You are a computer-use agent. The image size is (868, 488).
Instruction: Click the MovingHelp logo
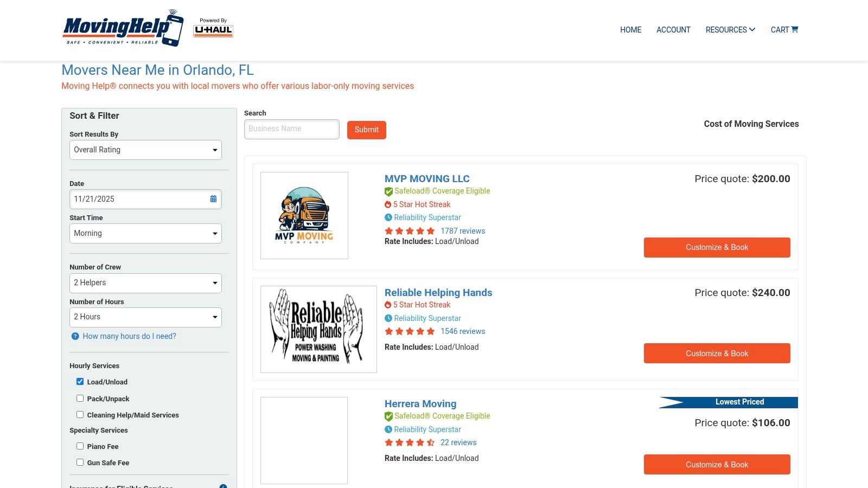[x=123, y=28]
